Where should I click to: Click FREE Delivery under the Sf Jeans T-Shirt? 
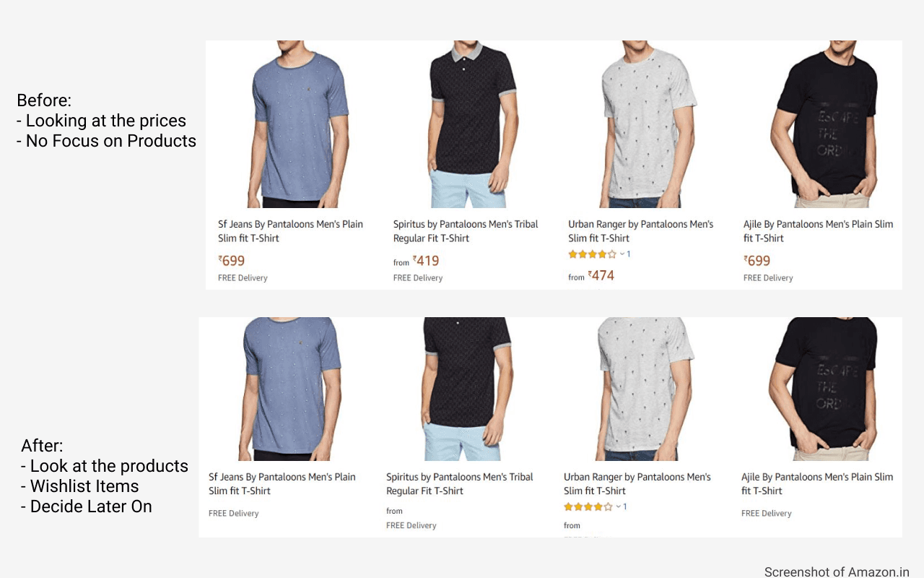[243, 277]
